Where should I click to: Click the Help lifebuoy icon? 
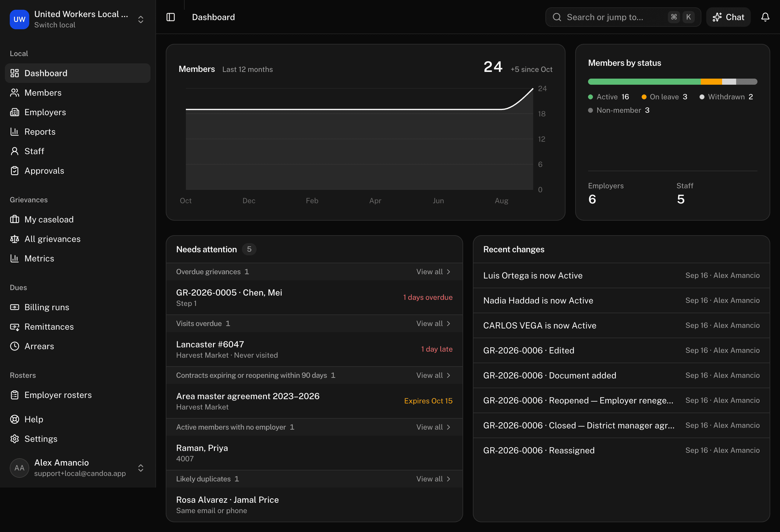click(14, 419)
